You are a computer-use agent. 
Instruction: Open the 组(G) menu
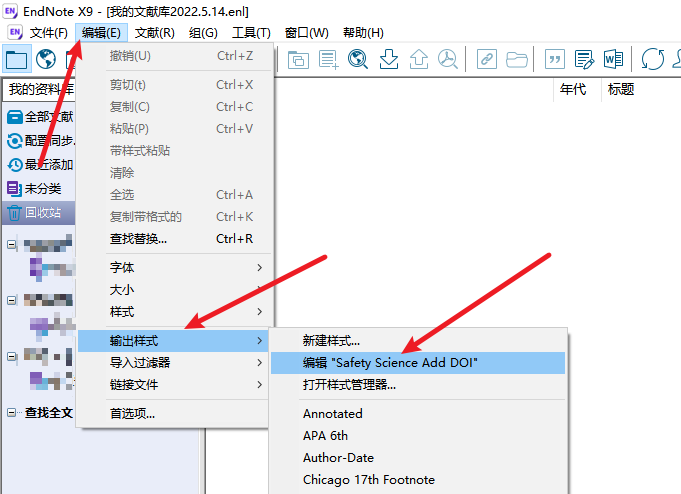[x=203, y=33]
